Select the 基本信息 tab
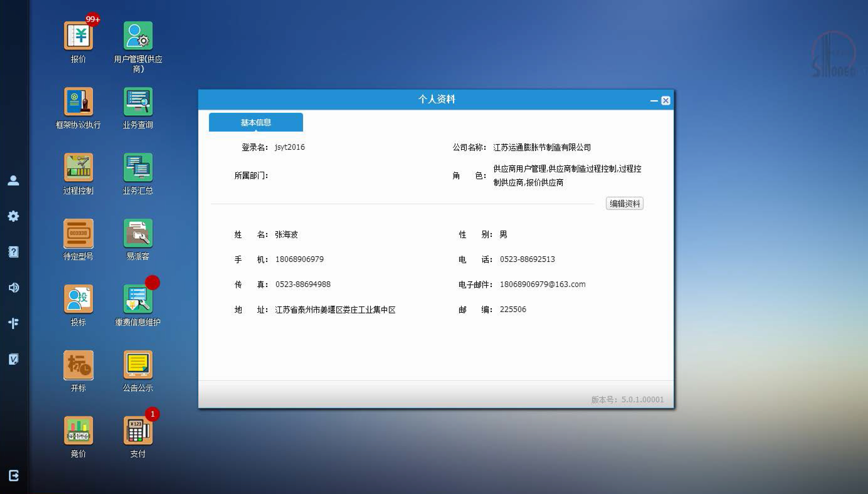 (256, 122)
